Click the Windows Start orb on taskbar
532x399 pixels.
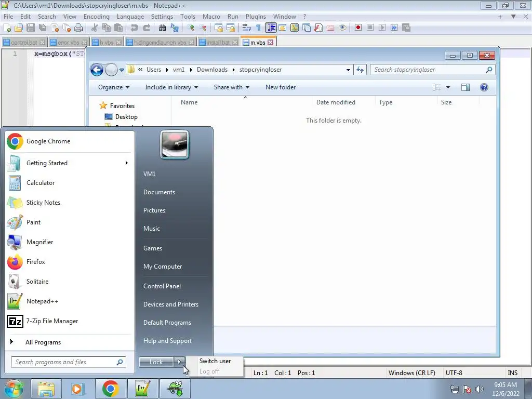[x=14, y=389]
